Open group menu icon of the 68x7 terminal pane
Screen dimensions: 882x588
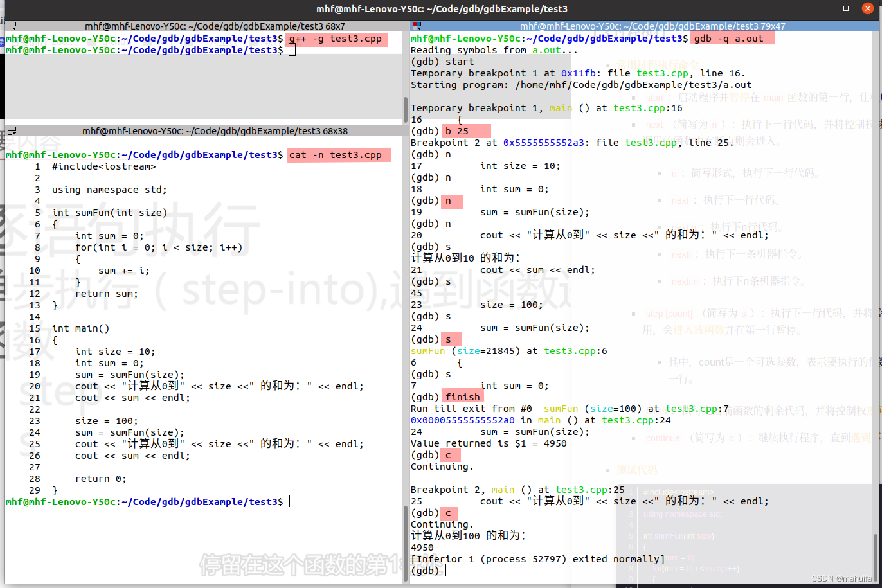tap(12, 26)
